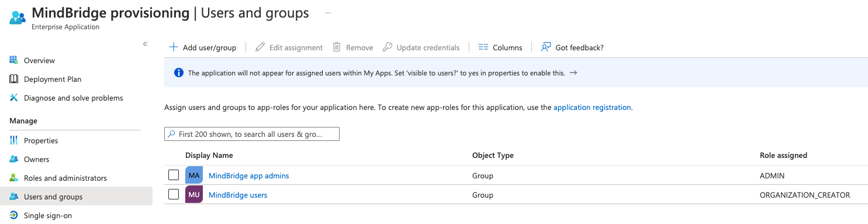Click the Users and groups sidebar icon
Screen dimensions: 868x224
point(13,197)
